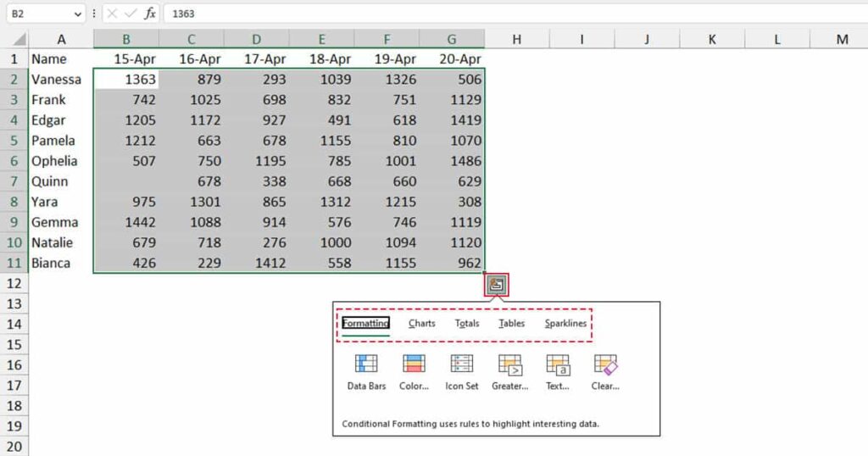Click cell B2 containing 1363
The height and width of the screenshot is (456, 868).
pos(126,79)
